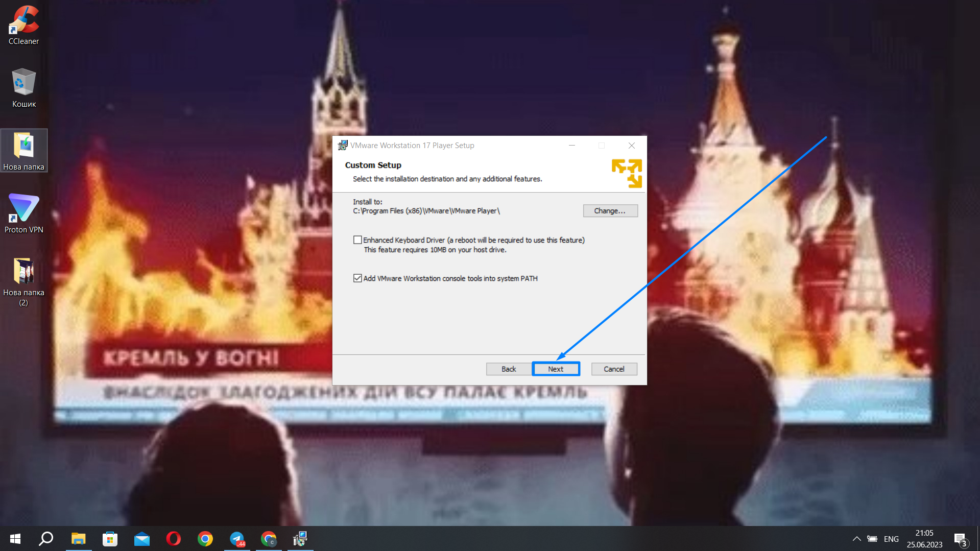Image resolution: width=980 pixels, height=551 pixels.
Task: Open the Windows Start menu
Action: (x=15, y=539)
